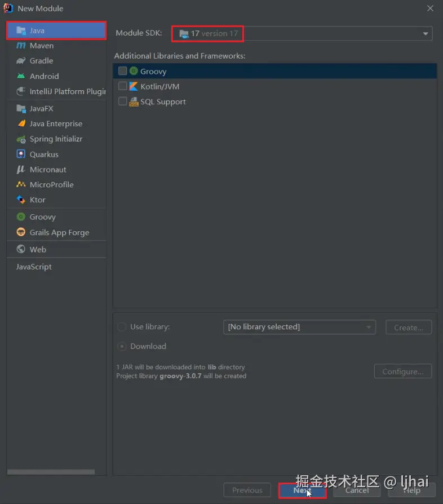Click the sidebar horizontal scrollbar
443x504 pixels.
click(51, 472)
